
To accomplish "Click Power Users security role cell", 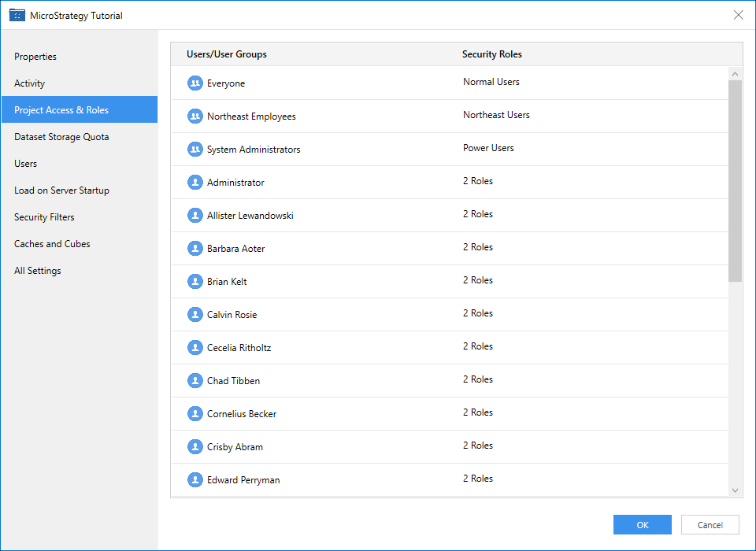I will pyautogui.click(x=490, y=148).
